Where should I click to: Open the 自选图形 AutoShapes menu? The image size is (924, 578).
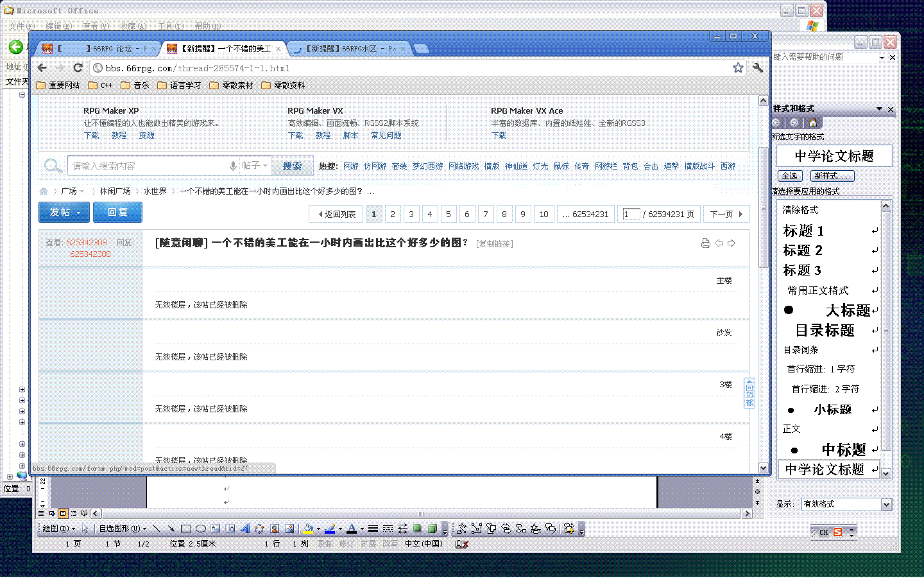pos(123,529)
